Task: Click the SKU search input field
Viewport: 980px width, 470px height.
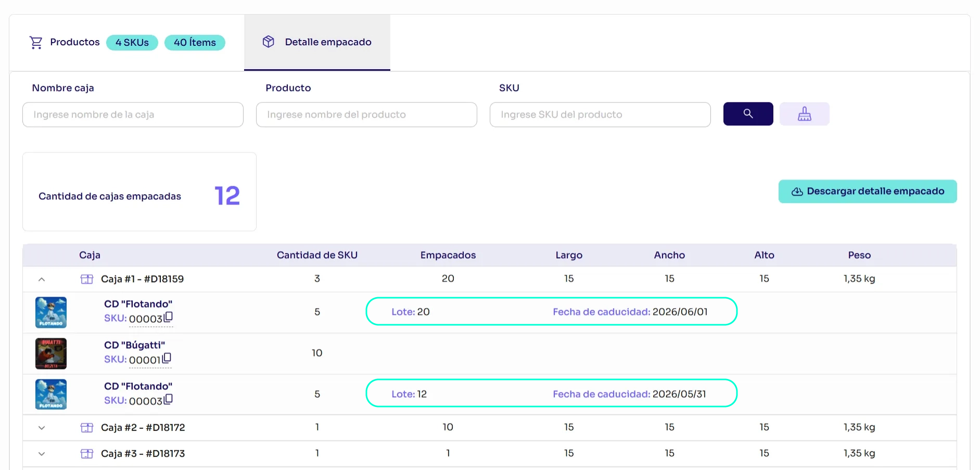Action: pos(600,115)
